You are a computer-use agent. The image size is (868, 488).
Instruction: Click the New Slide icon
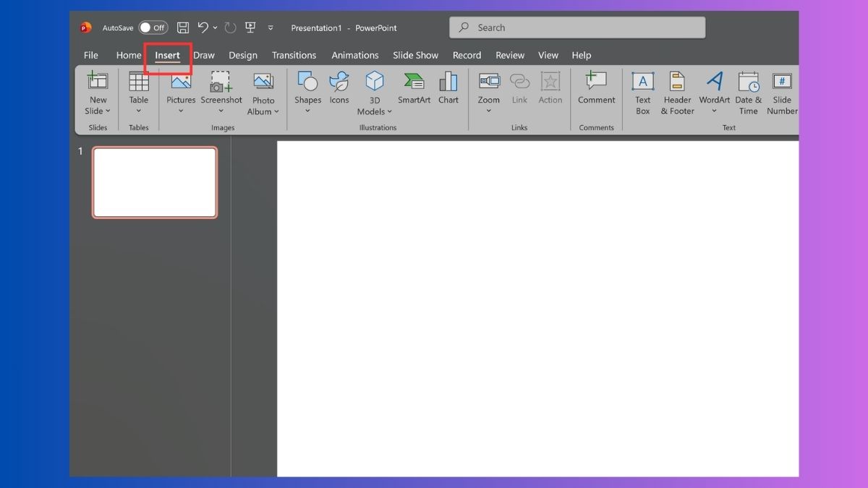[98, 80]
